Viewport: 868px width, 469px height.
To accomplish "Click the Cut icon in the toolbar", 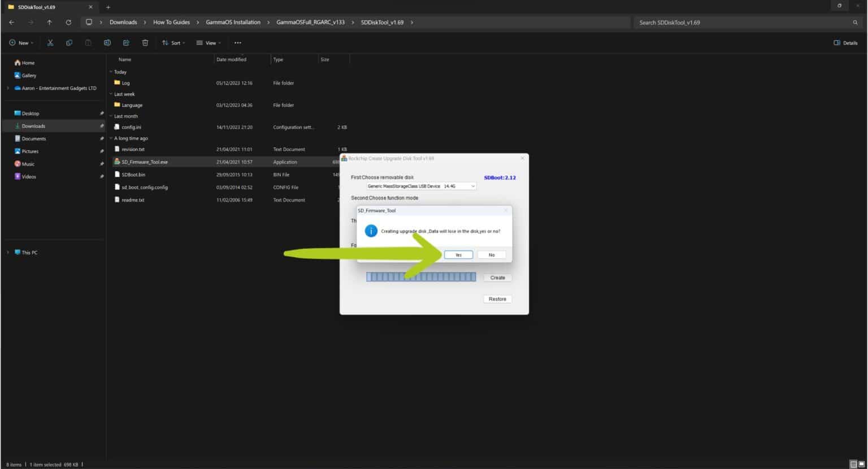I will (50, 42).
